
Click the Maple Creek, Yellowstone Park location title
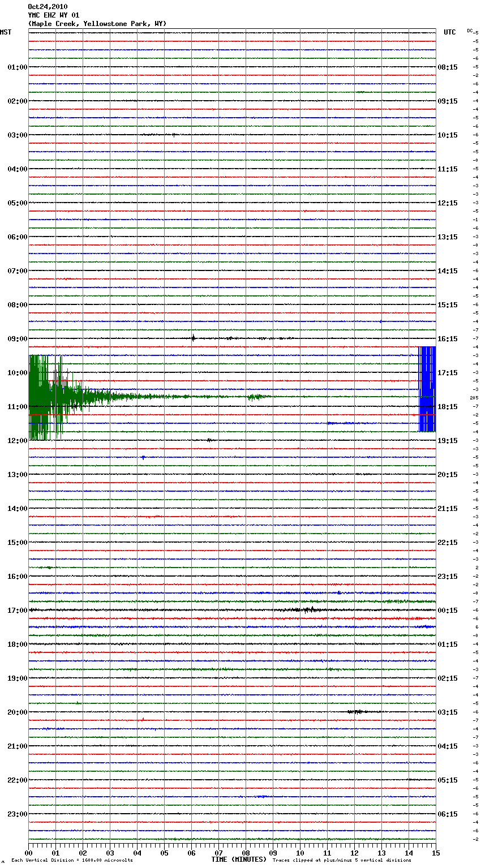pos(97,24)
